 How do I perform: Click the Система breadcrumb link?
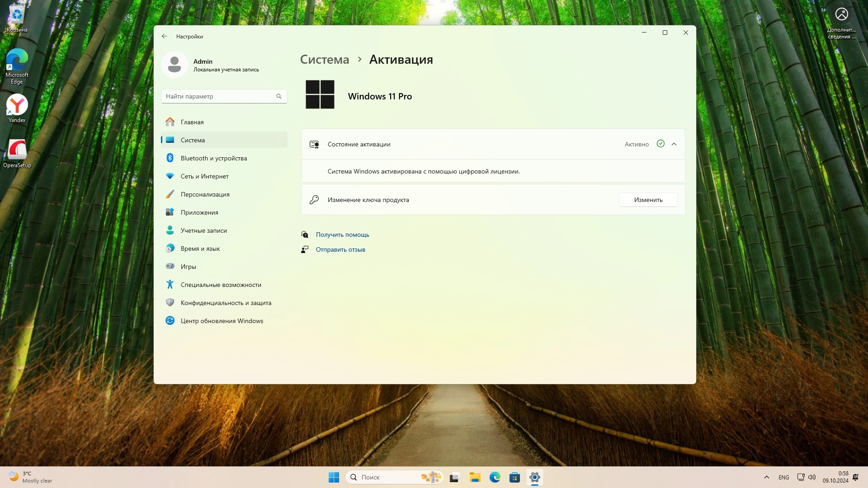point(325,60)
